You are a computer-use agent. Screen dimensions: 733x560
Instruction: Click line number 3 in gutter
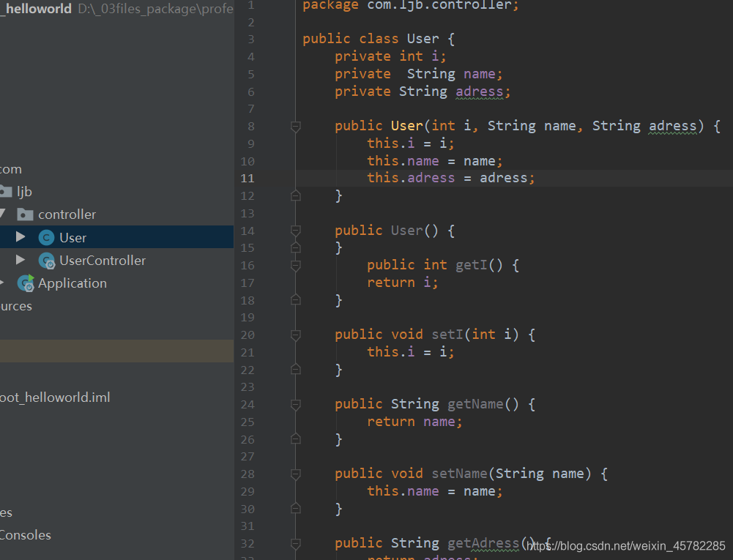pos(251,40)
